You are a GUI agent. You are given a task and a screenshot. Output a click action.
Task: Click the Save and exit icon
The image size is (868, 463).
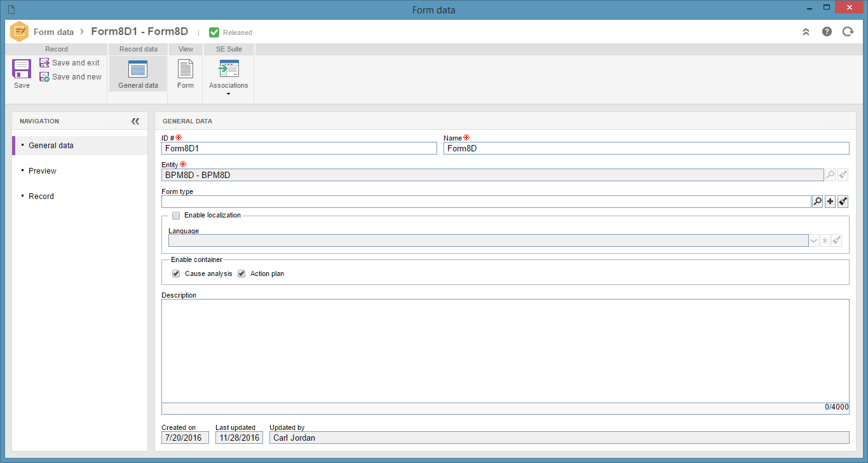[x=44, y=63]
